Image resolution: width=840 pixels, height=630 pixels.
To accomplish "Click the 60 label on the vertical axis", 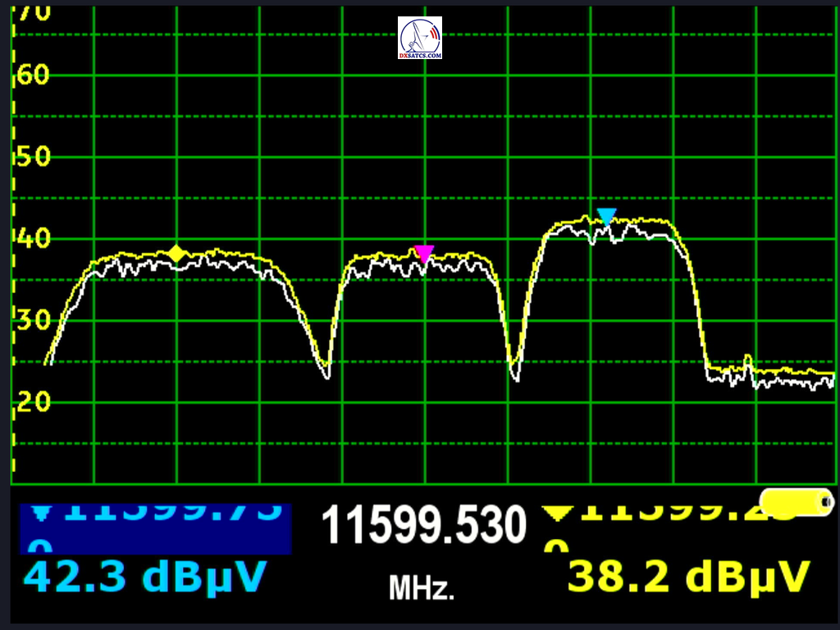I will coord(33,75).
